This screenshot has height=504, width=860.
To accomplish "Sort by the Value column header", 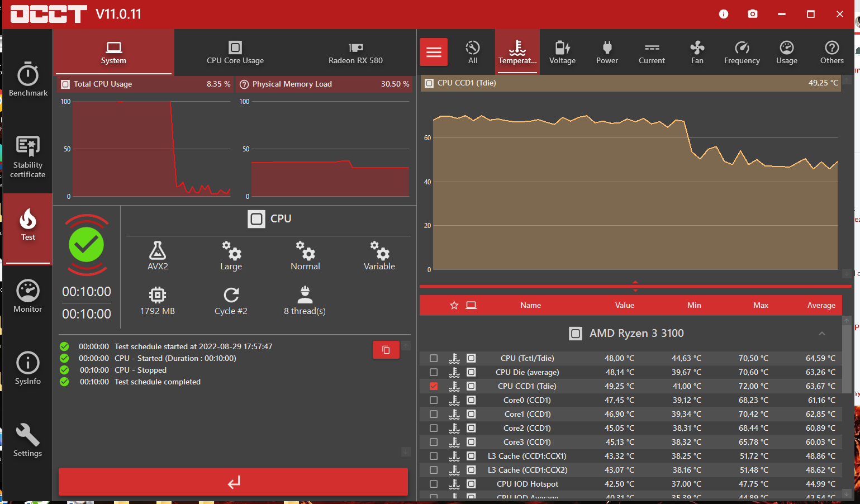I will (625, 305).
